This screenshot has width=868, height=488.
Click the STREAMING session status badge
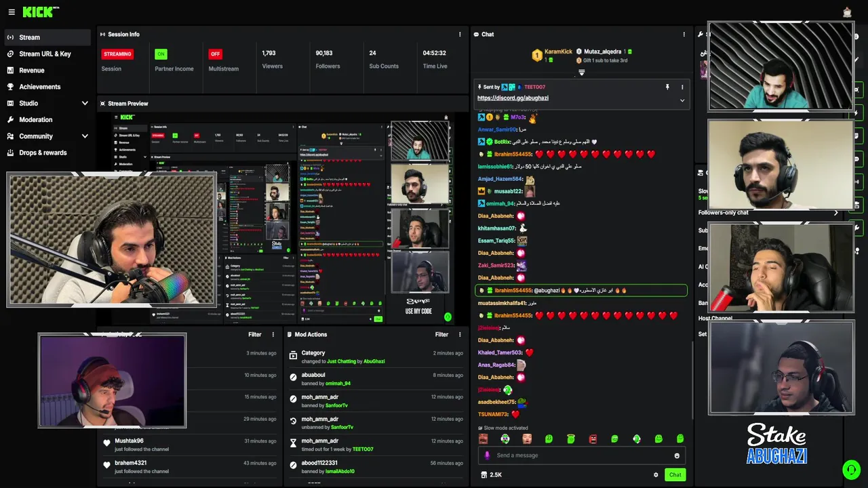pos(117,54)
